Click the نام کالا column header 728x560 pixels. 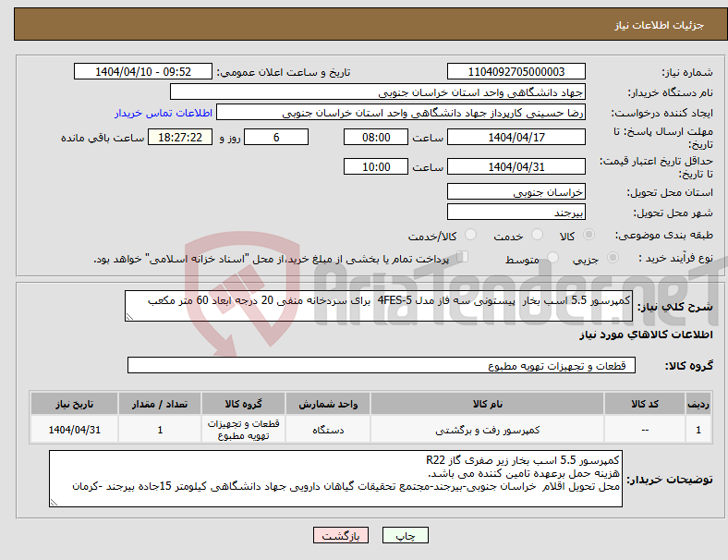click(487, 404)
